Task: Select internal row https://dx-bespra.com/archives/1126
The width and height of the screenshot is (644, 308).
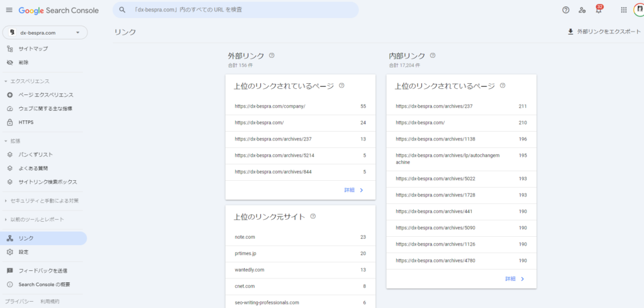Action: click(461, 244)
